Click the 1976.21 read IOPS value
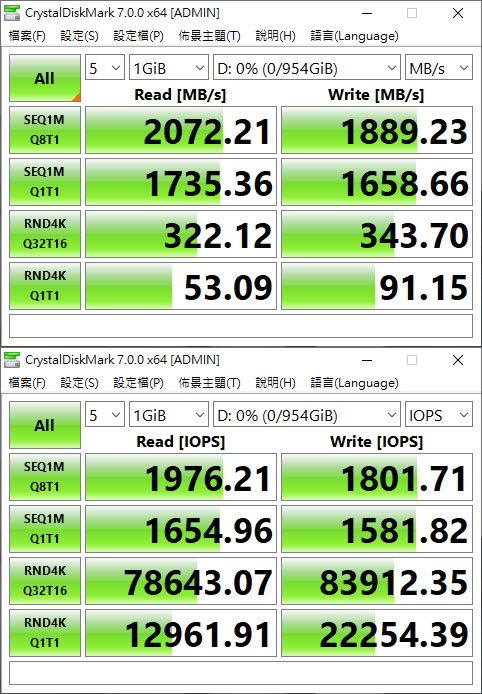This screenshot has height=694, width=482. 181,477
